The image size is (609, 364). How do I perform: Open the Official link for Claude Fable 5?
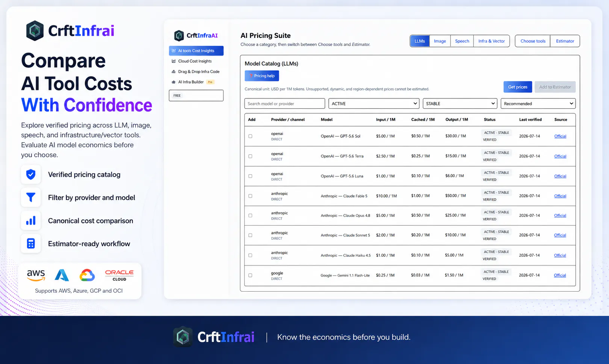click(560, 196)
